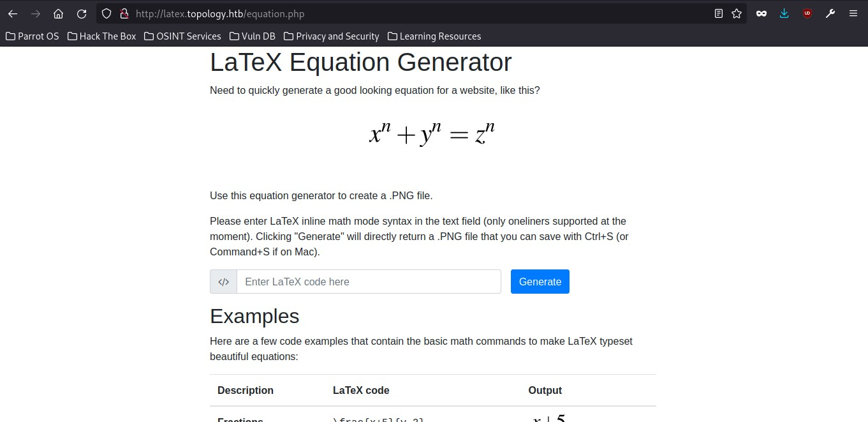The height and width of the screenshot is (422, 868).
Task: Focus the Enter LaTeX code field
Action: (369, 282)
